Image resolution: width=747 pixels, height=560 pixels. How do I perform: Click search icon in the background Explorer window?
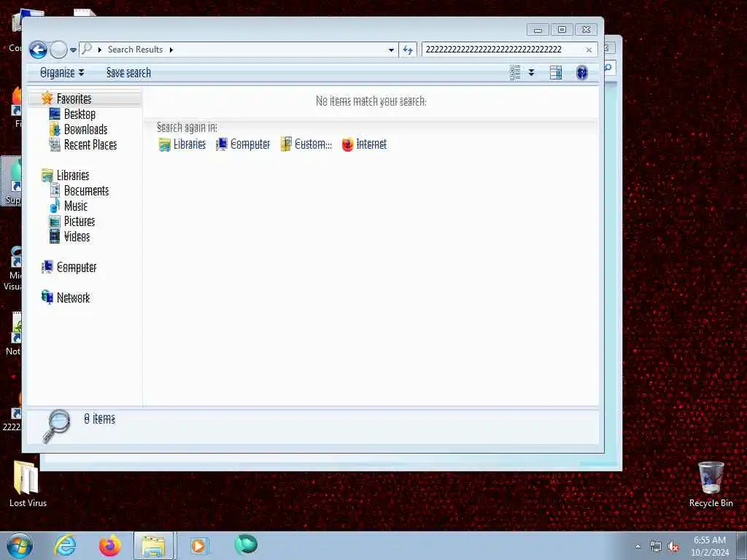pos(609,68)
